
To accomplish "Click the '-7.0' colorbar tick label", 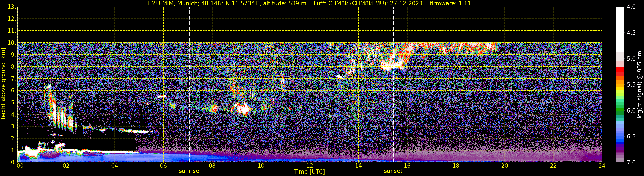I will coord(630,163).
